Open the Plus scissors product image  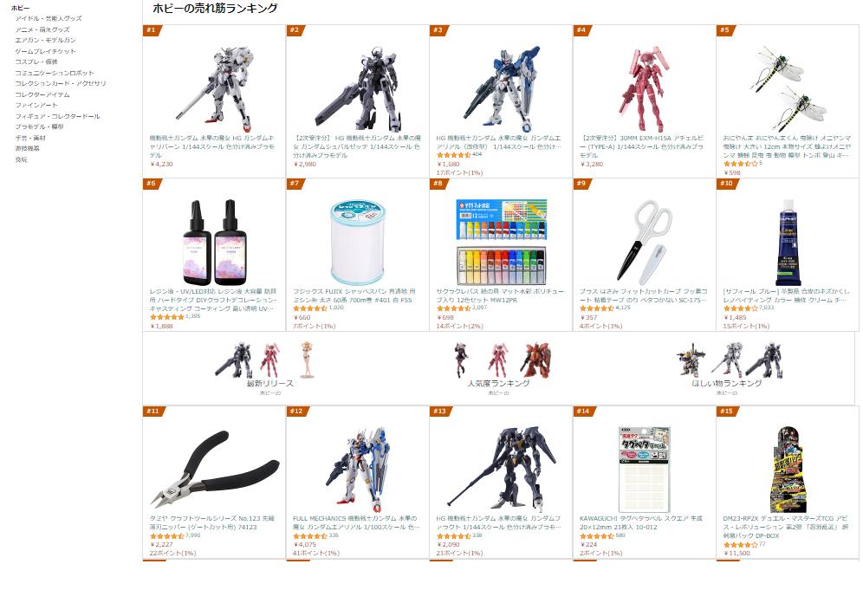(645, 243)
